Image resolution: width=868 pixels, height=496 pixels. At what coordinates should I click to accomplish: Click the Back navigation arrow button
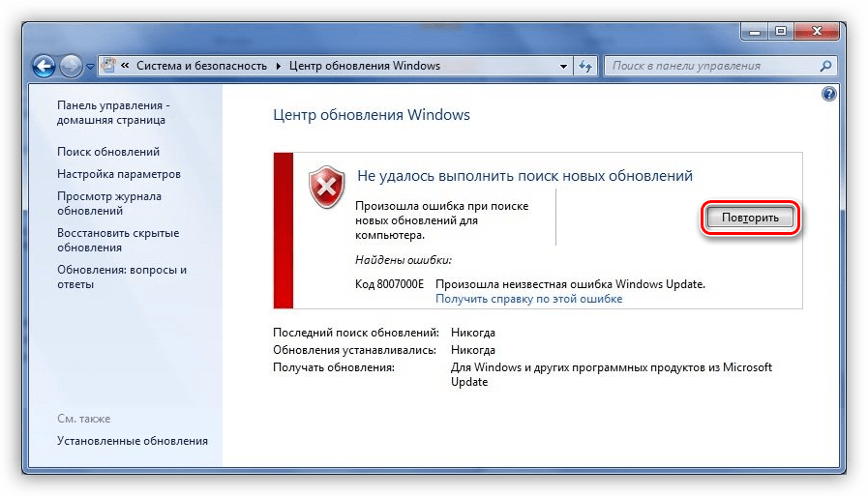44,67
